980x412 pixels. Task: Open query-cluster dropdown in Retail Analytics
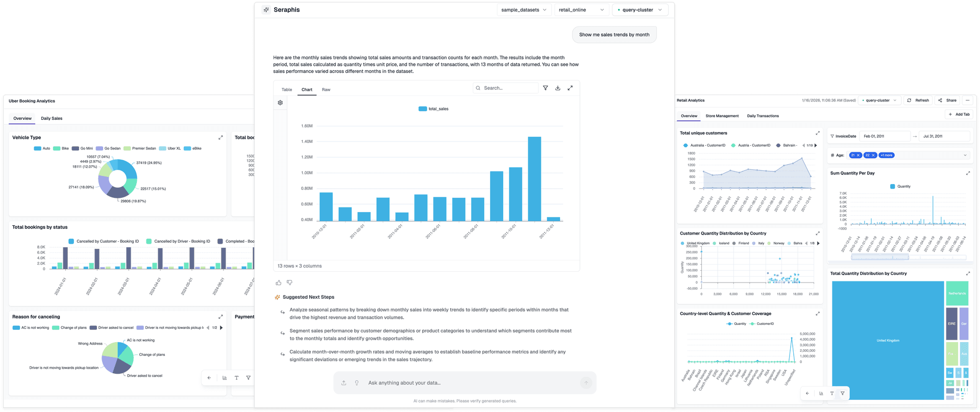[x=879, y=100]
